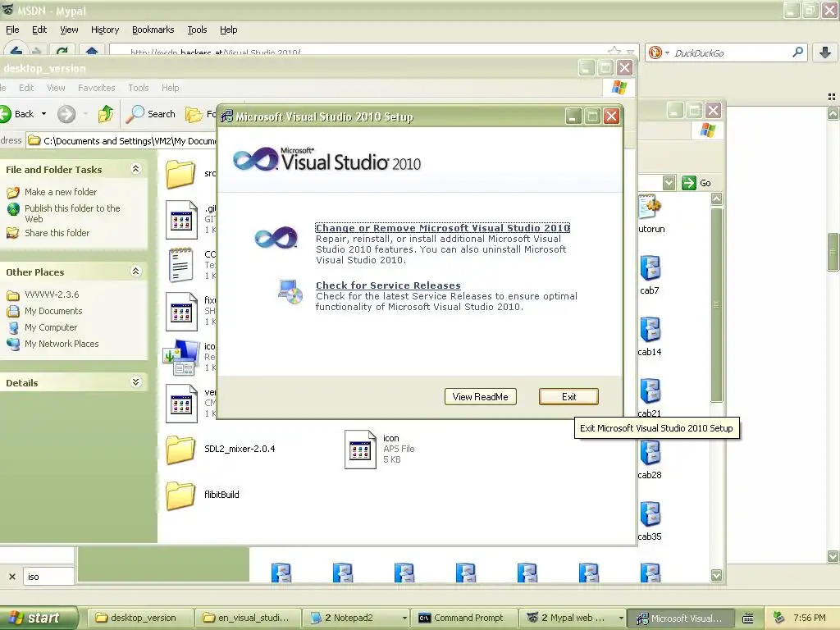840x630 pixels.
Task: Open Back history dropdown arrow in Explorer
Action: point(44,114)
